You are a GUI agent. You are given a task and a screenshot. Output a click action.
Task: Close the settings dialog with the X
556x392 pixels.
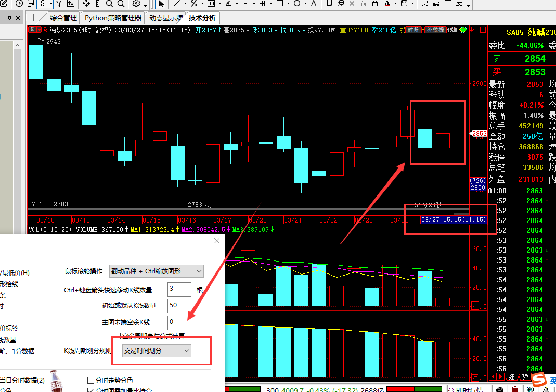point(217,241)
